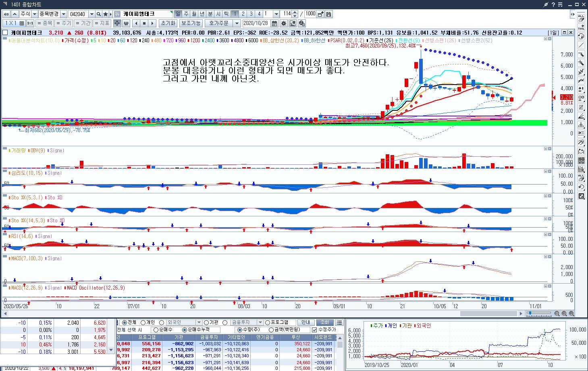Screen dimensions: 588x371
Task: Click the star favorites icon
Action: tap(105, 14)
